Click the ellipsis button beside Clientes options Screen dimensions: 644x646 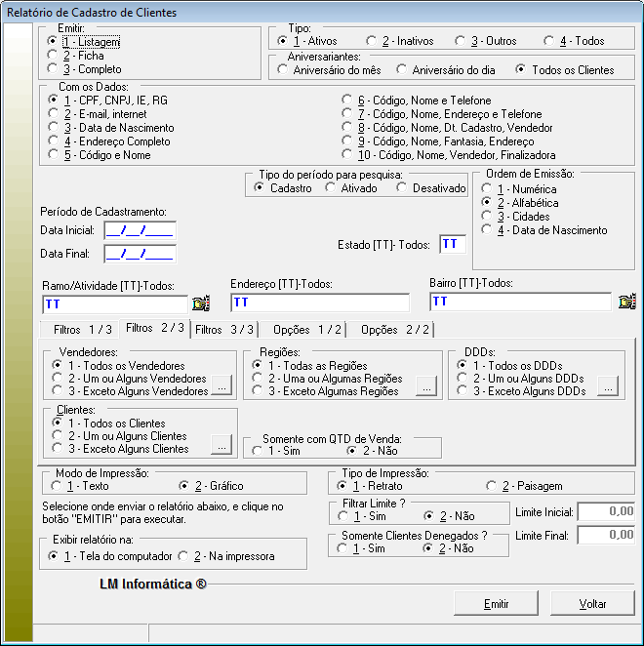[x=222, y=446]
